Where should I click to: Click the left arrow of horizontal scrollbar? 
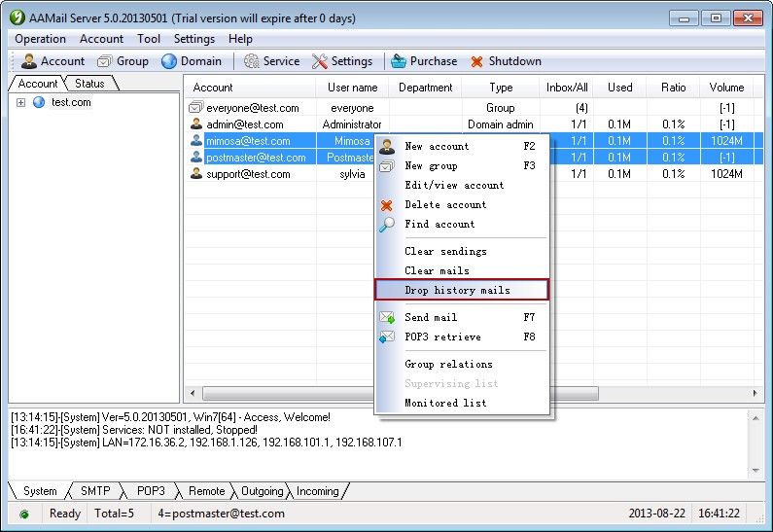click(193, 393)
